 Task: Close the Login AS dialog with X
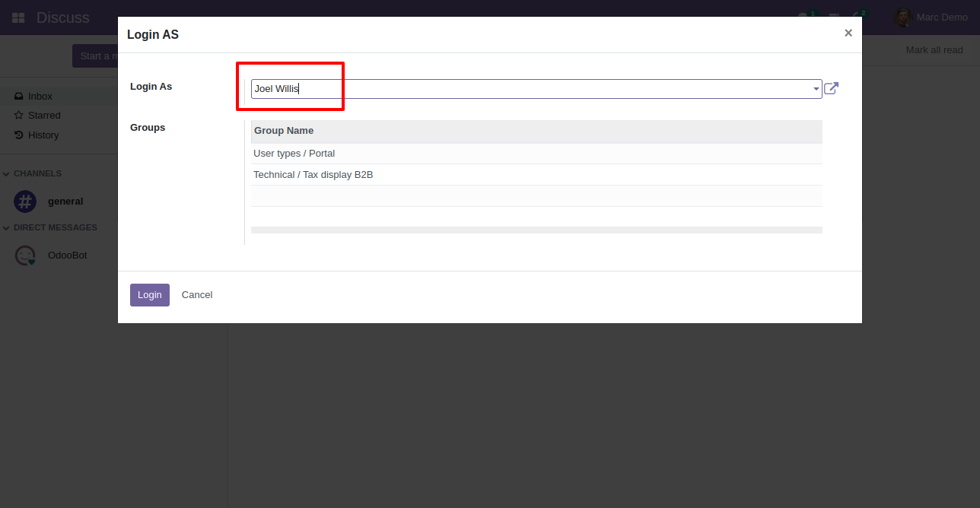[x=848, y=33]
